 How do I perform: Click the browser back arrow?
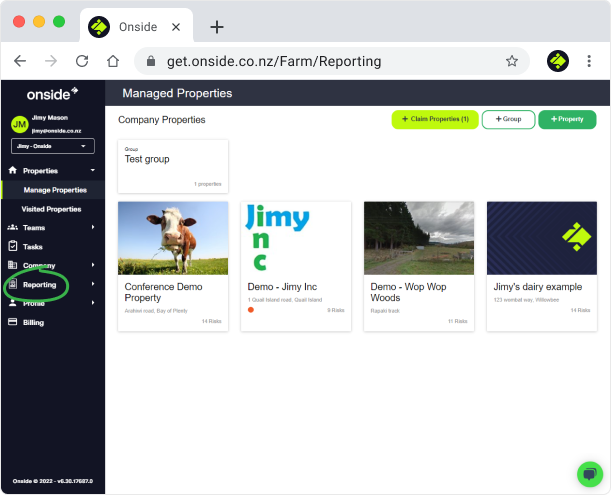20,61
